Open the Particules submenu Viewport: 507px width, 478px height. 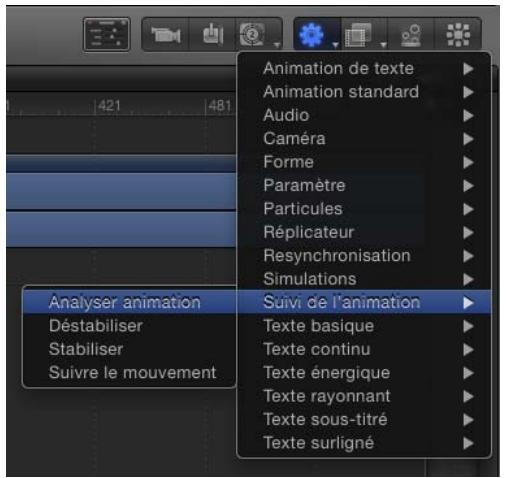pyautogui.click(x=364, y=209)
